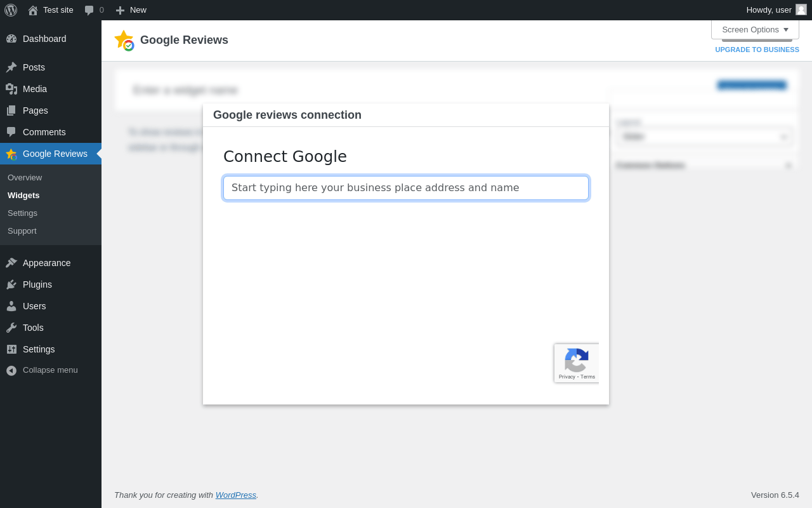Open the comments bubble icon in admin bar

[89, 10]
